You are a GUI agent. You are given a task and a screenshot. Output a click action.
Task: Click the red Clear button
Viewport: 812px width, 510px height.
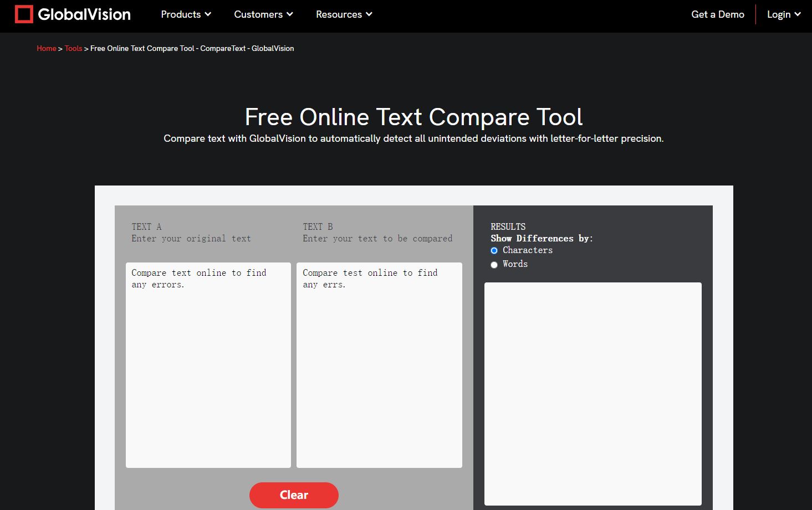point(294,495)
